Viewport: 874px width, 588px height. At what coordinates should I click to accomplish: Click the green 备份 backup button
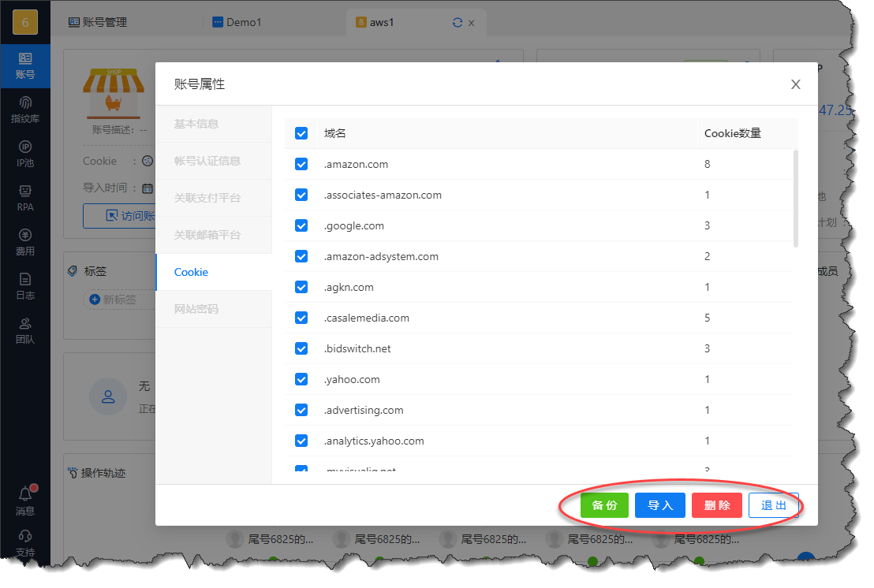[x=604, y=505]
